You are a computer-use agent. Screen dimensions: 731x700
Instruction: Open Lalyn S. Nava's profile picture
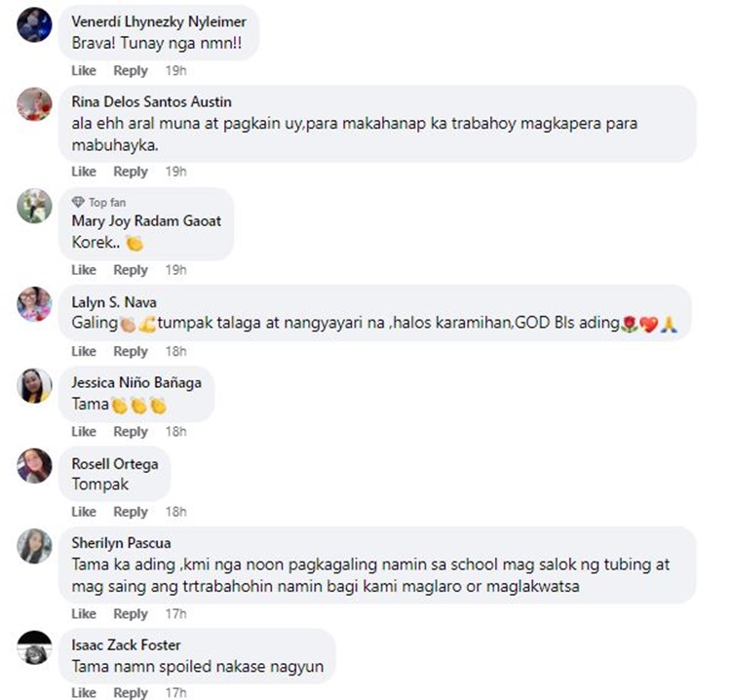34,304
